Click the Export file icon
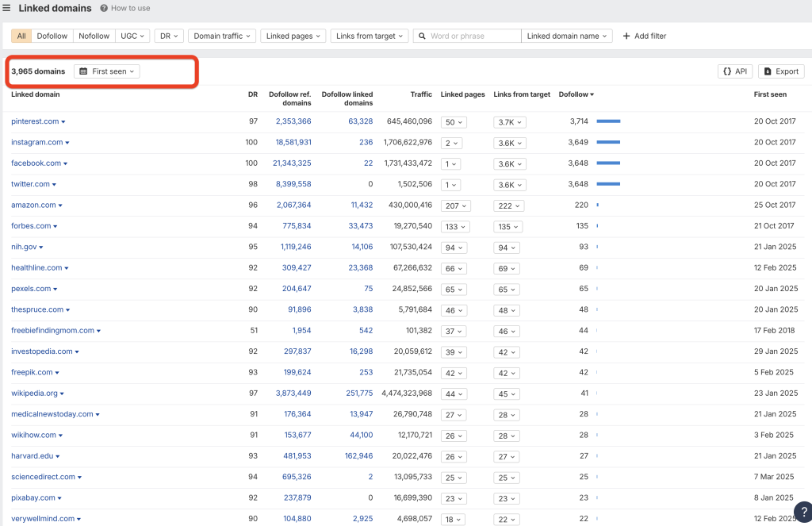This screenshot has height=526, width=812. click(x=768, y=71)
